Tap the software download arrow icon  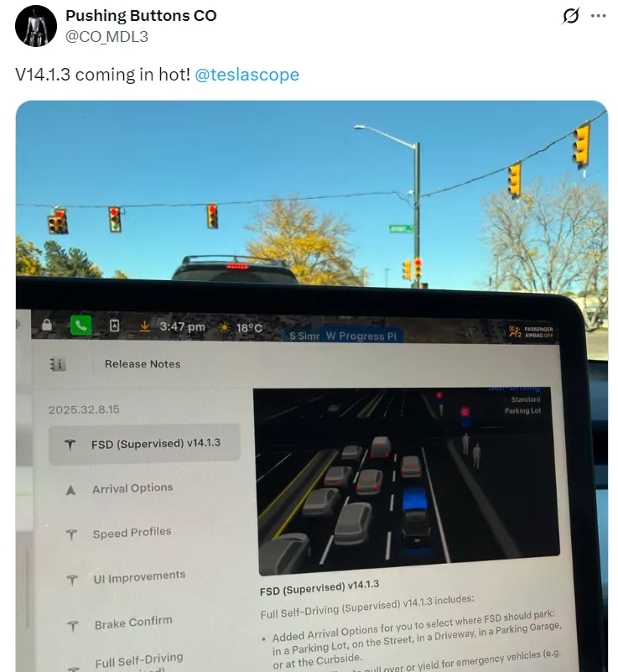145,326
